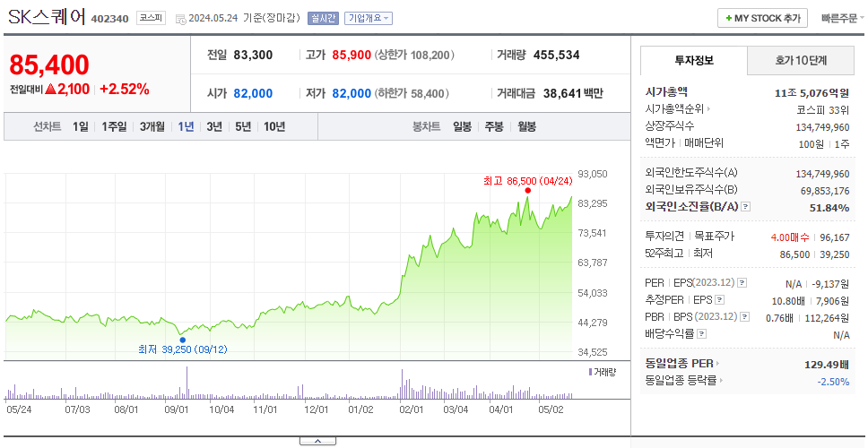Click the 거래량 legend on volume chart

(x=603, y=372)
